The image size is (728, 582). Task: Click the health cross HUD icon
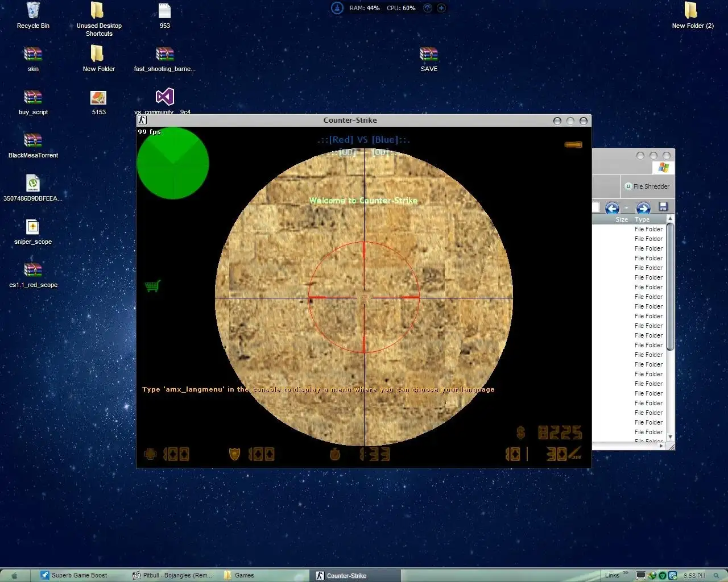pos(150,454)
